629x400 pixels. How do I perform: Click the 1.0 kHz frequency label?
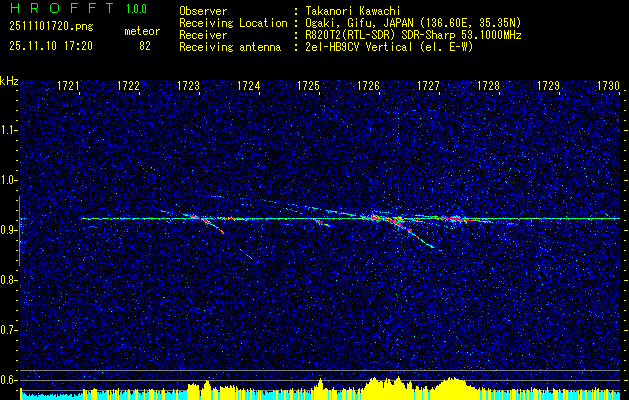tap(7, 180)
